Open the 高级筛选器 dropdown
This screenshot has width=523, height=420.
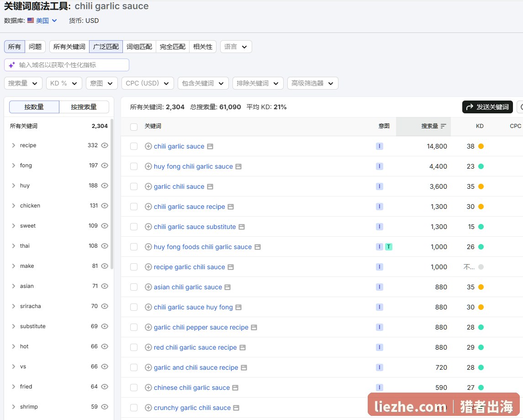(x=312, y=83)
